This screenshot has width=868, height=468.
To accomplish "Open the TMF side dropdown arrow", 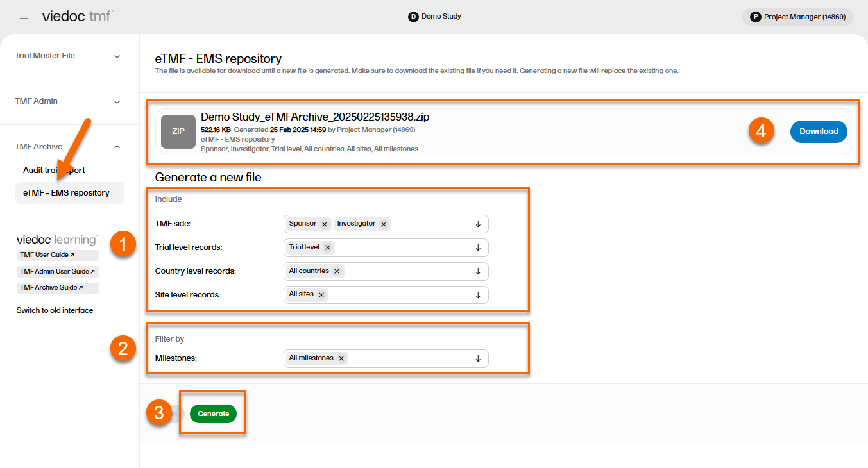I will pos(478,224).
